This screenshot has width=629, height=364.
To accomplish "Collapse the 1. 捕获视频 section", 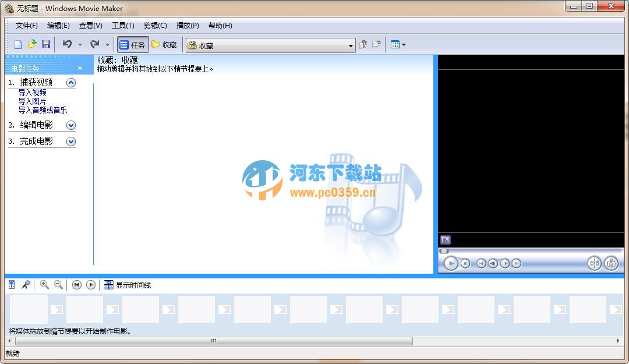I will [70, 83].
